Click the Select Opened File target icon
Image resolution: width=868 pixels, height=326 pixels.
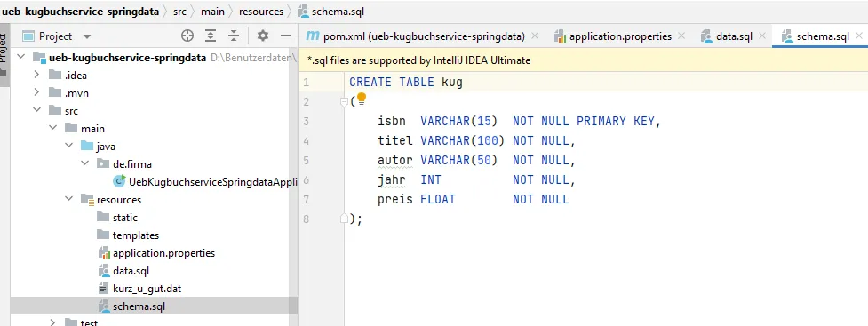[187, 36]
